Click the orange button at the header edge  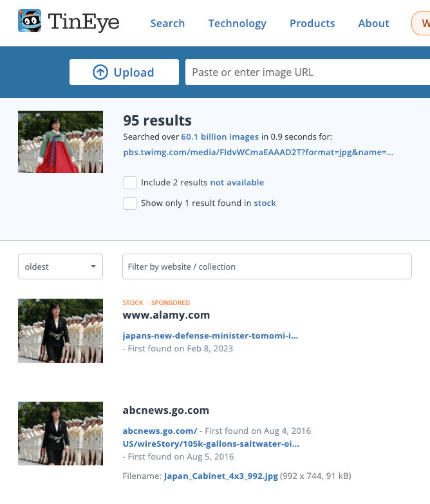[x=421, y=23]
